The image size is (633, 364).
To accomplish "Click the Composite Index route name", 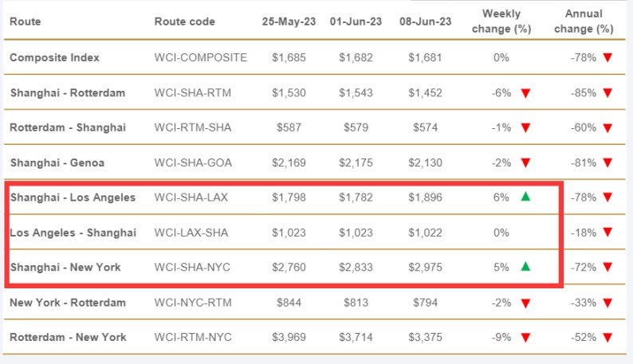I will tap(54, 57).
